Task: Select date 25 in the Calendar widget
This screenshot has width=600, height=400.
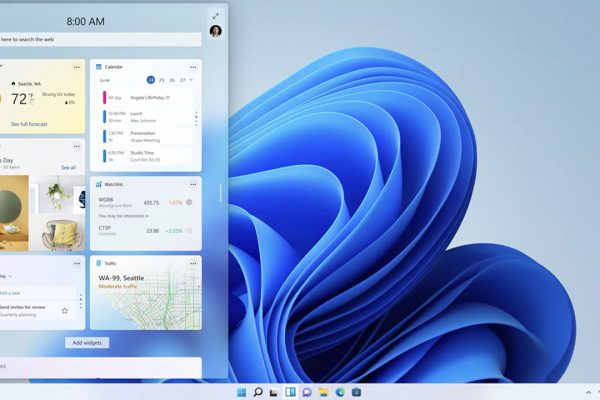Action: [161, 80]
